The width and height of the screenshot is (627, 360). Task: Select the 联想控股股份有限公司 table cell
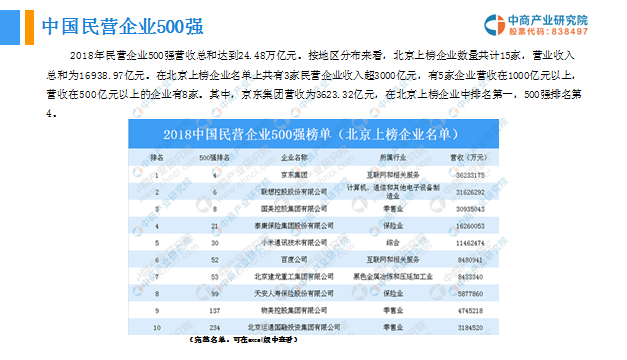coord(294,192)
